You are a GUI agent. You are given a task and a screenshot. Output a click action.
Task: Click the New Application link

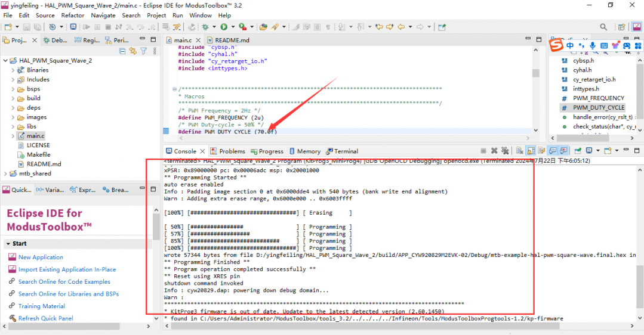click(x=41, y=257)
